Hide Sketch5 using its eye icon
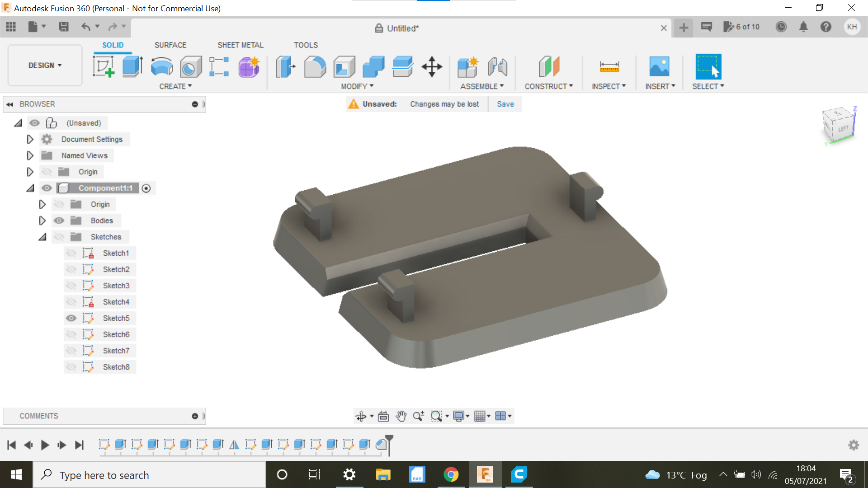Image resolution: width=868 pixels, height=488 pixels. coord(71,318)
